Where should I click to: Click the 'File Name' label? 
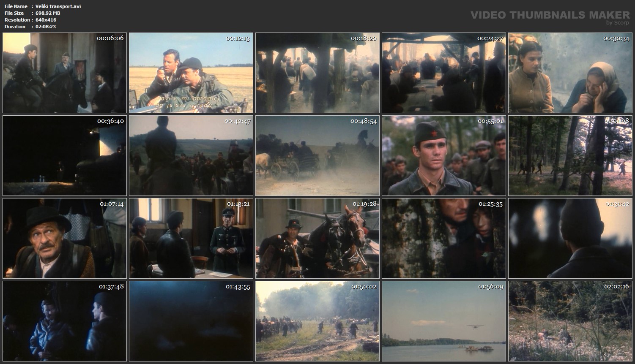pos(16,6)
